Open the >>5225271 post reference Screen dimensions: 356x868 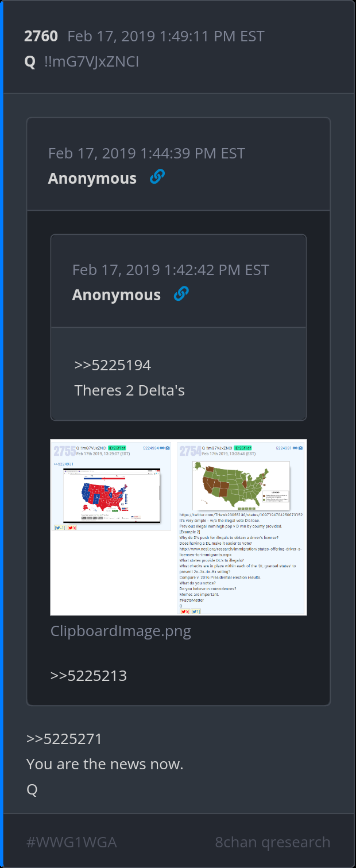point(64,739)
